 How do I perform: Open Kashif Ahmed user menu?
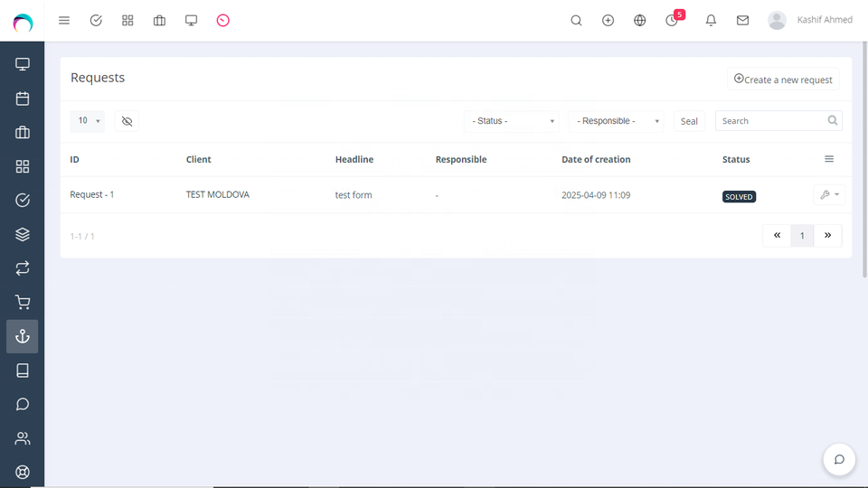810,20
